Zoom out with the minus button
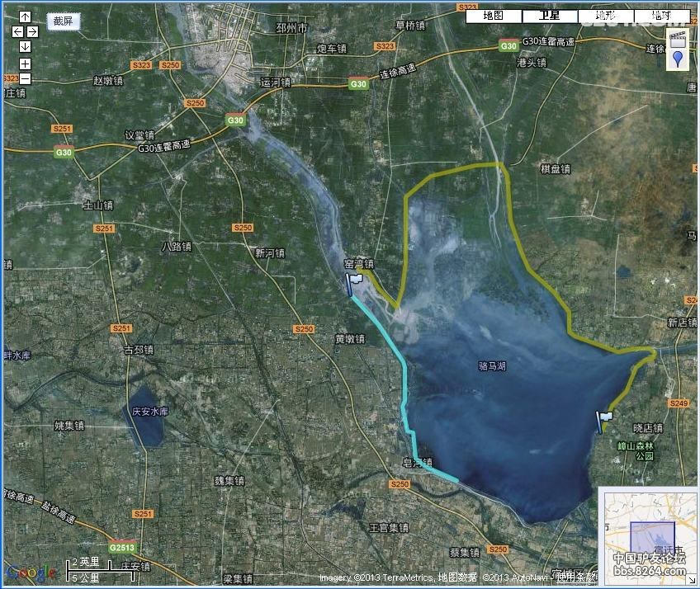The width and height of the screenshot is (700, 589). [25, 79]
